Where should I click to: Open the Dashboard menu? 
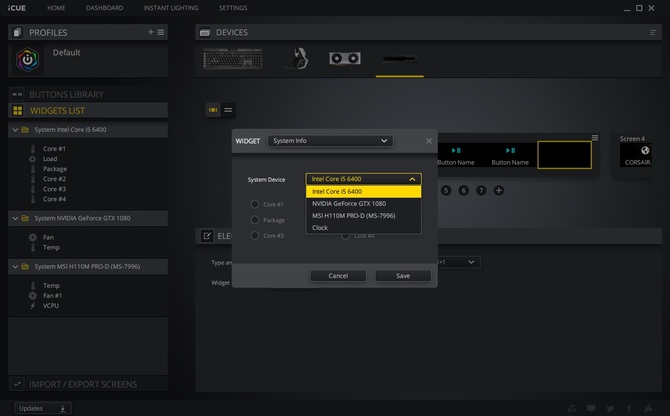(x=105, y=8)
